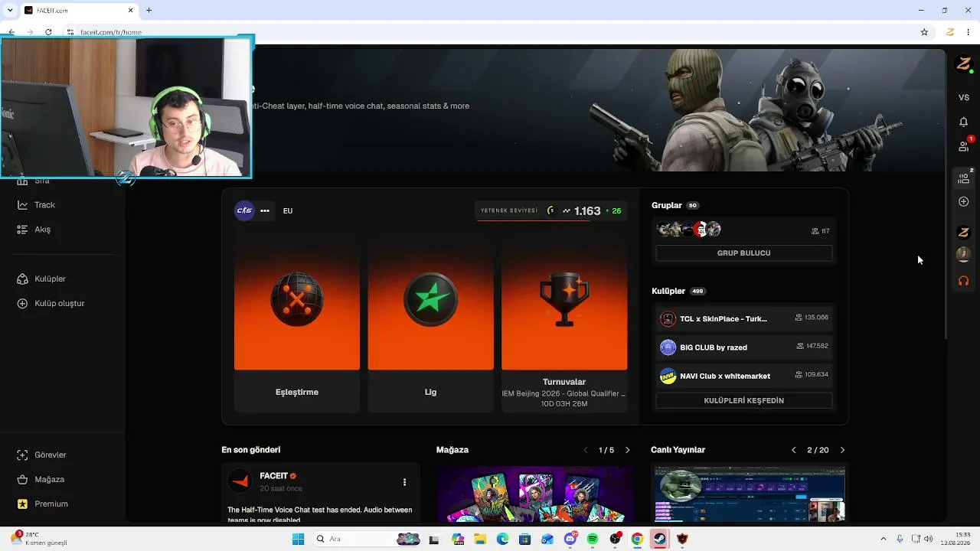The image size is (980, 551).
Task: Open a new browser tab
Action: point(149,10)
